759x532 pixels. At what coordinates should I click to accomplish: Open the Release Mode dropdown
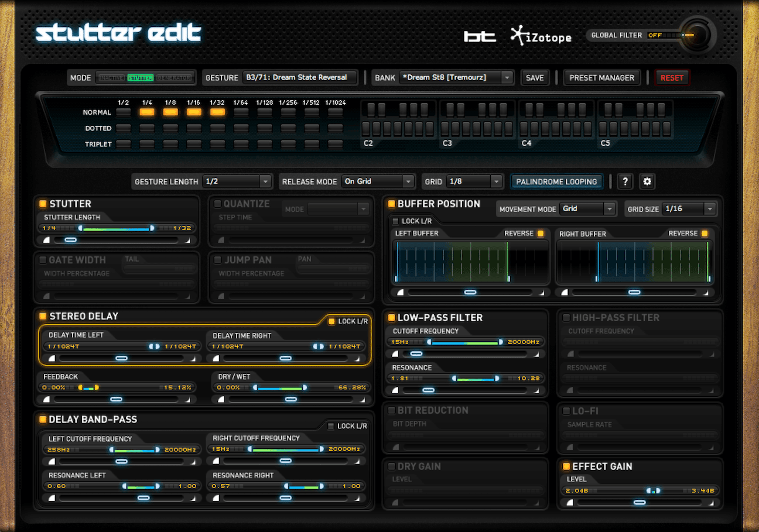click(378, 181)
